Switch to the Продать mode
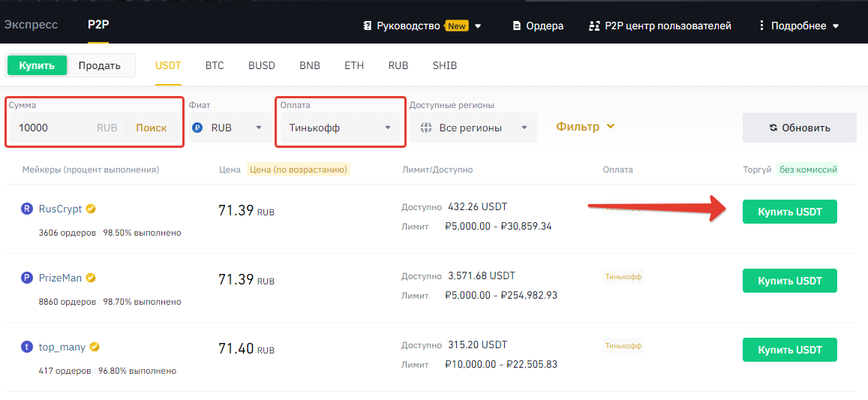The image size is (868, 400). pos(100,65)
